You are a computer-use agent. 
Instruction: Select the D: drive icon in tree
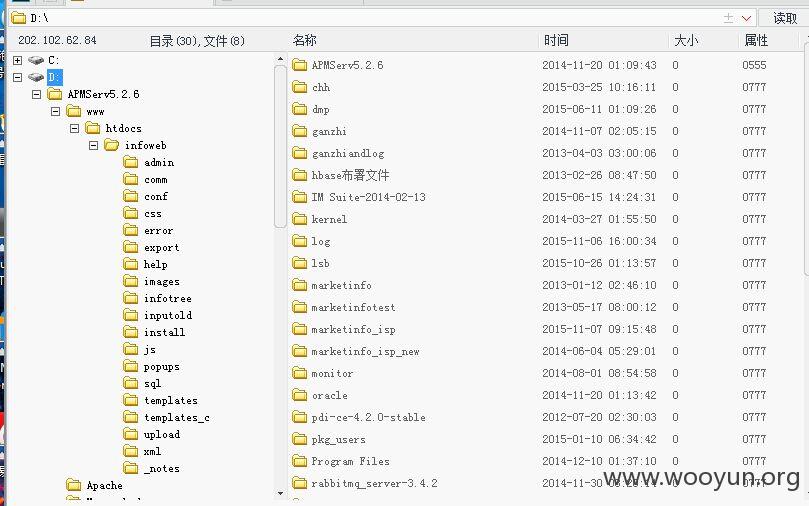click(x=36, y=77)
